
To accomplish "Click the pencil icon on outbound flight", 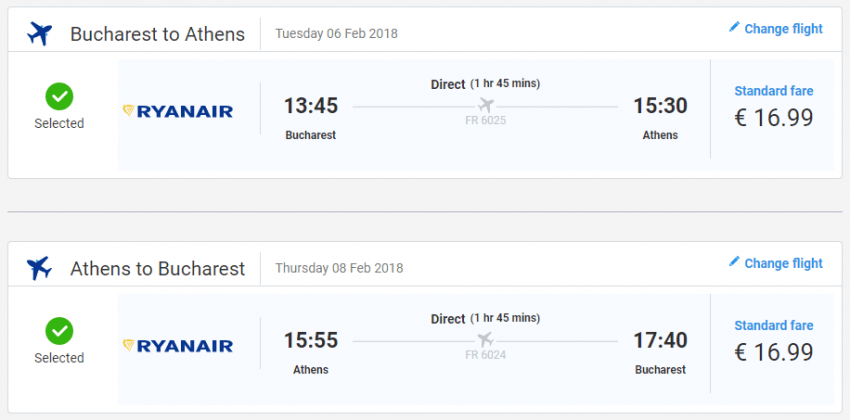I will [x=734, y=28].
